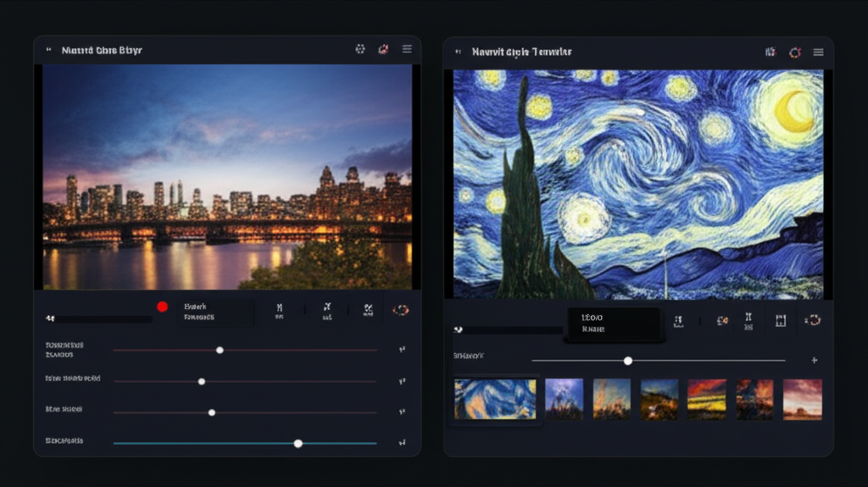Click the square frame icon in right panel toolbar
This screenshot has height=487, width=868.
pos(781,321)
